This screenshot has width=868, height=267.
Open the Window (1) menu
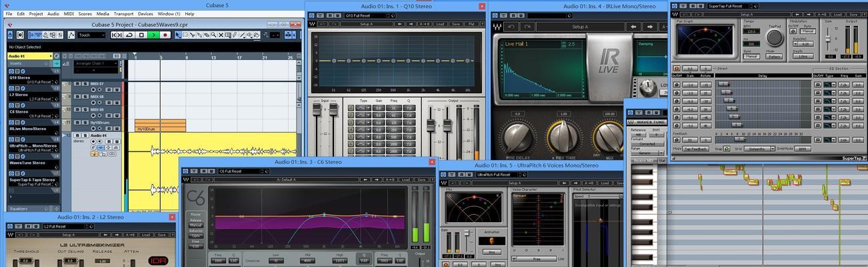169,13
